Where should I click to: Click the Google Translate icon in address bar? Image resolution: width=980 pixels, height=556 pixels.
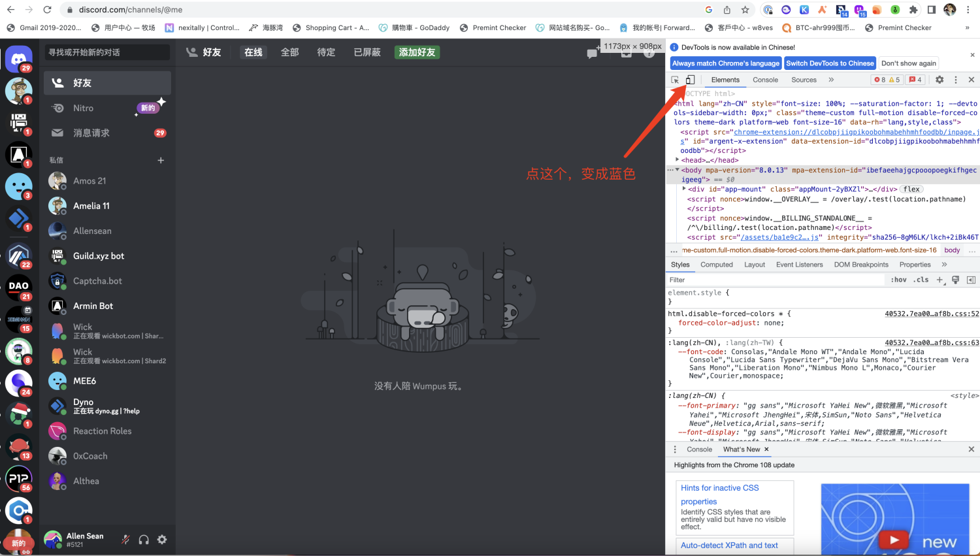pyautogui.click(x=709, y=10)
